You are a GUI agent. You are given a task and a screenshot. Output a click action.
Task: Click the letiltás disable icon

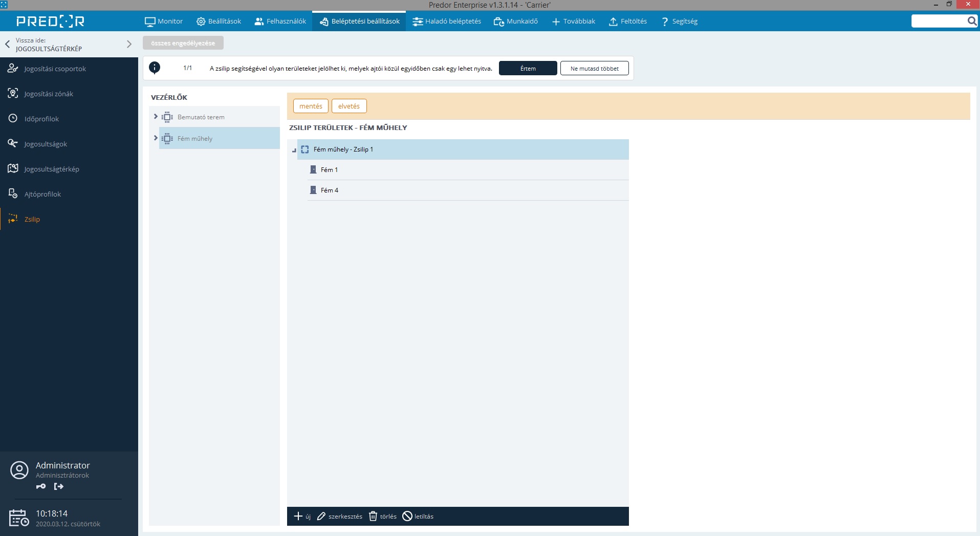click(407, 516)
